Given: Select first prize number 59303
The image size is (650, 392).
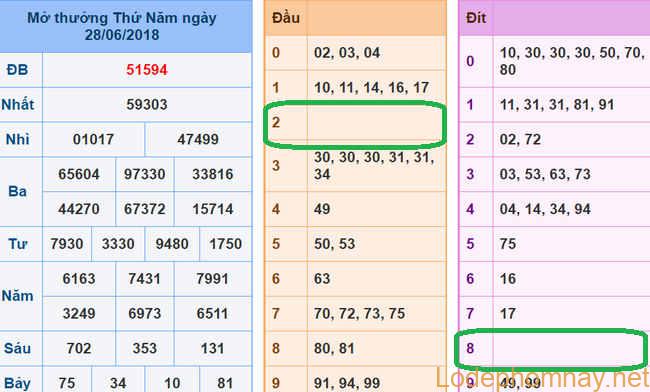Looking at the screenshot, I should pyautogui.click(x=147, y=104).
